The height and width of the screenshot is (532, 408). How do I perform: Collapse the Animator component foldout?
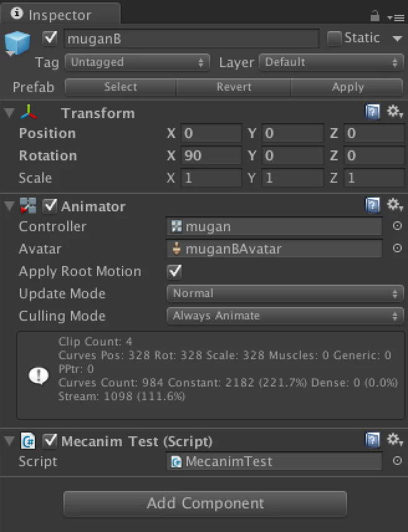(9, 206)
